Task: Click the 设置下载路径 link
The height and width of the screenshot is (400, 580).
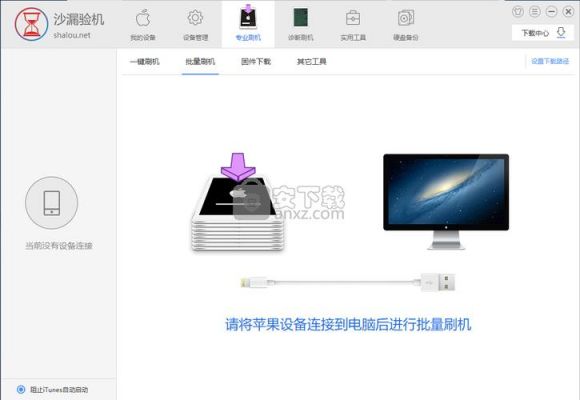Action: [550, 61]
